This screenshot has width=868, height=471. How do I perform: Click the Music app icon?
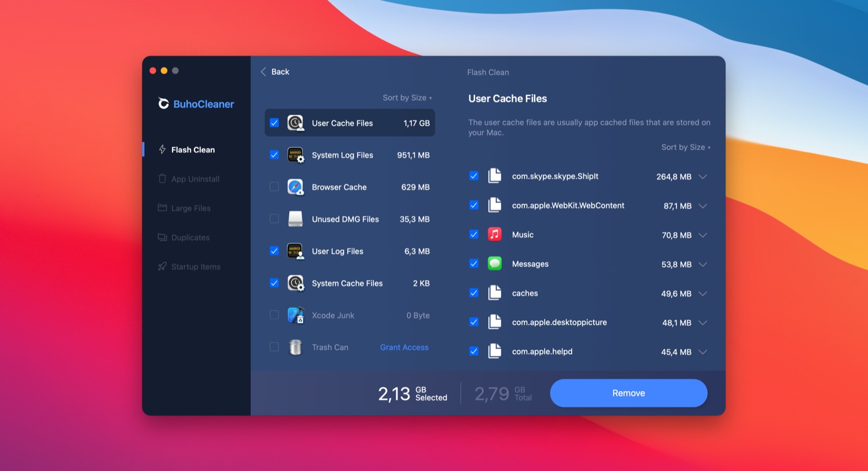pyautogui.click(x=495, y=234)
